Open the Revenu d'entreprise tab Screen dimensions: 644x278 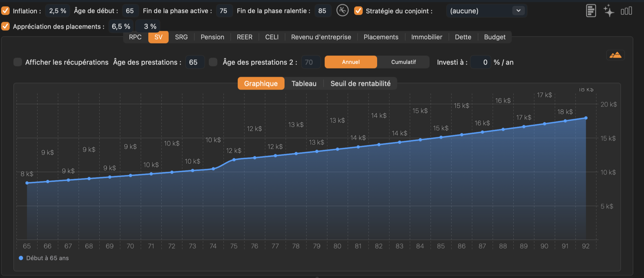321,37
